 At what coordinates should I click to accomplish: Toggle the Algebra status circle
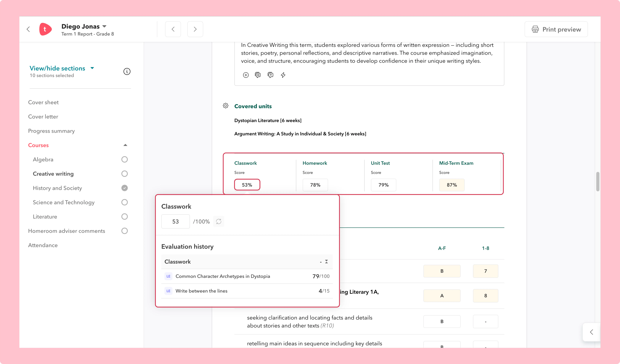(x=125, y=159)
